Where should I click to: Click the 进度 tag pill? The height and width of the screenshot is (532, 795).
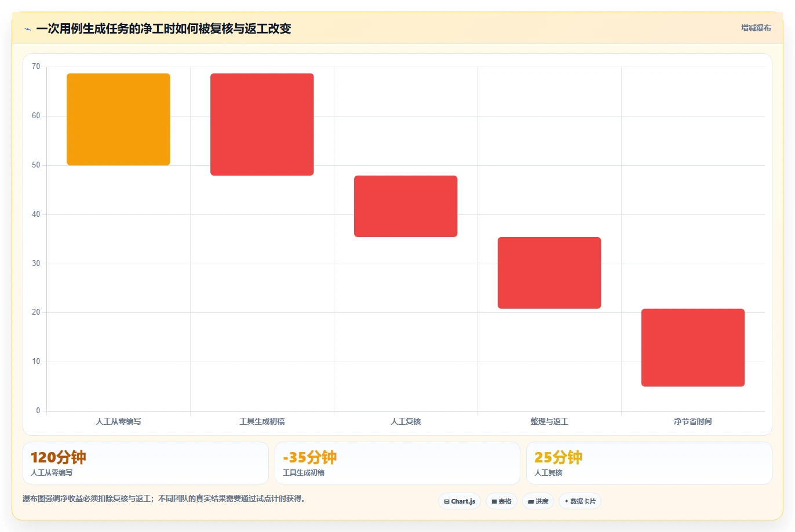click(538, 501)
